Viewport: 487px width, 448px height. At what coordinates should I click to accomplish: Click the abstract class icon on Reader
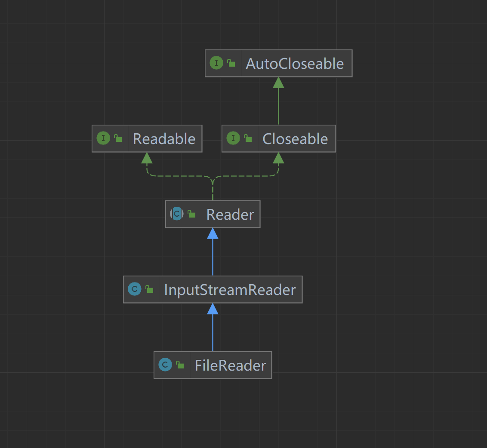[177, 214]
